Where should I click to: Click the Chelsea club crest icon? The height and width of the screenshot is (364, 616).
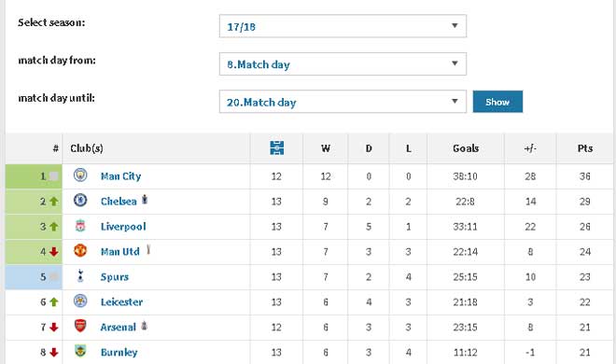point(80,201)
